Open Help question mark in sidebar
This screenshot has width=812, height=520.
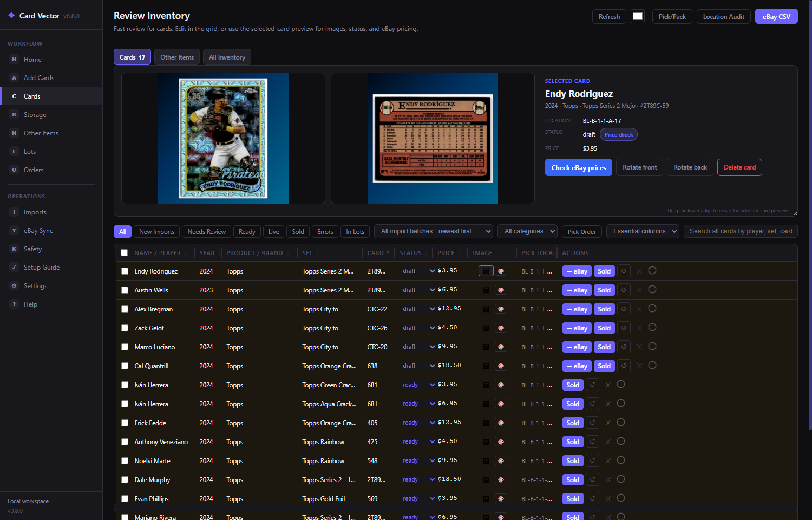tap(14, 304)
